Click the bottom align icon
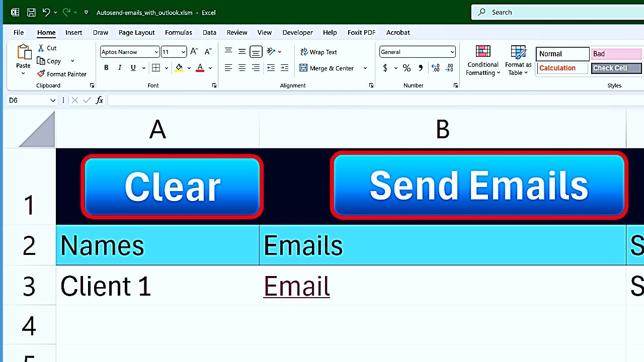 point(256,52)
